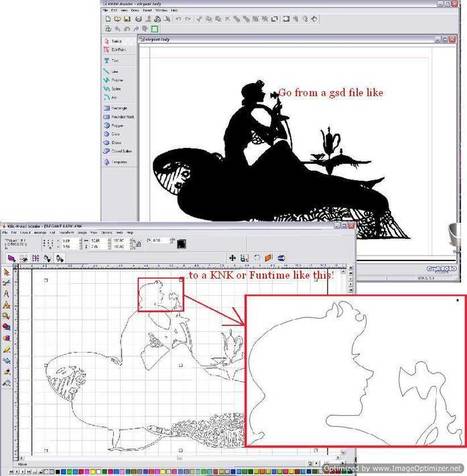Pick the Arc tool in RoboMaster
This screenshot has height=476, width=467.
click(111, 98)
